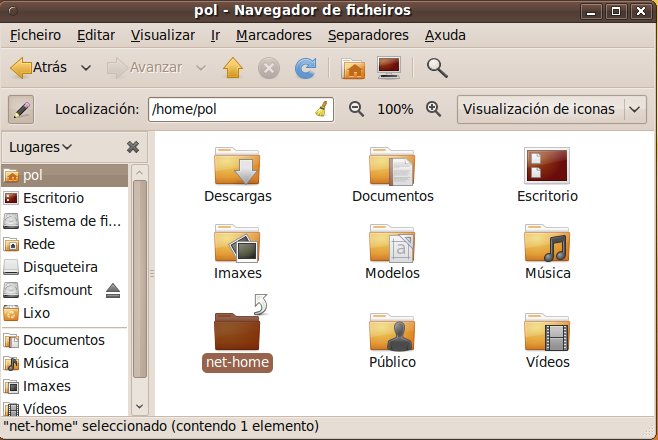The height and width of the screenshot is (440, 658).
Task: Open Vídeos bookmark in sidebar
Action: point(65,409)
